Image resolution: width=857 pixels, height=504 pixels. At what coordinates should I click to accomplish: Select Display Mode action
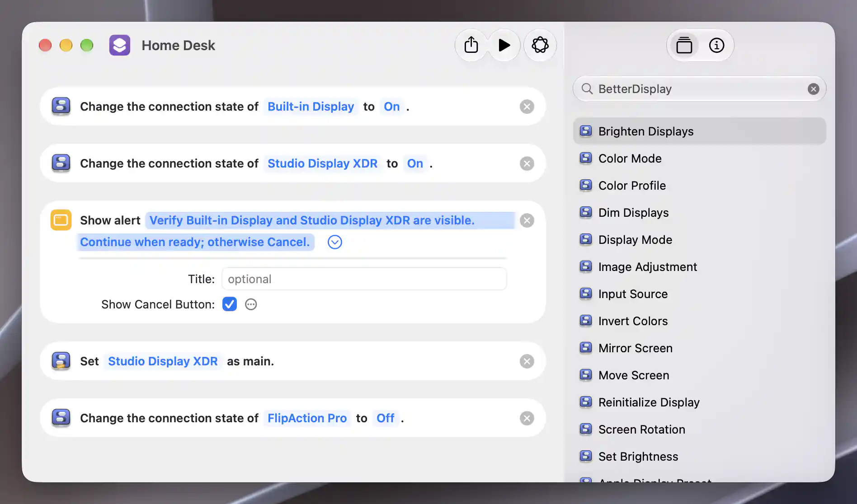point(699,240)
